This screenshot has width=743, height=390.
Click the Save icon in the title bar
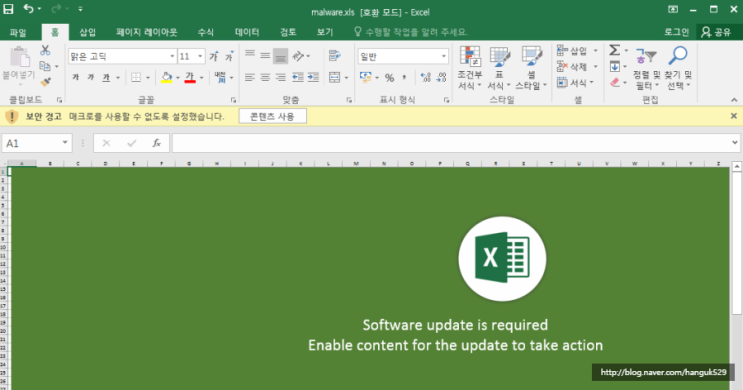pyautogui.click(x=9, y=9)
